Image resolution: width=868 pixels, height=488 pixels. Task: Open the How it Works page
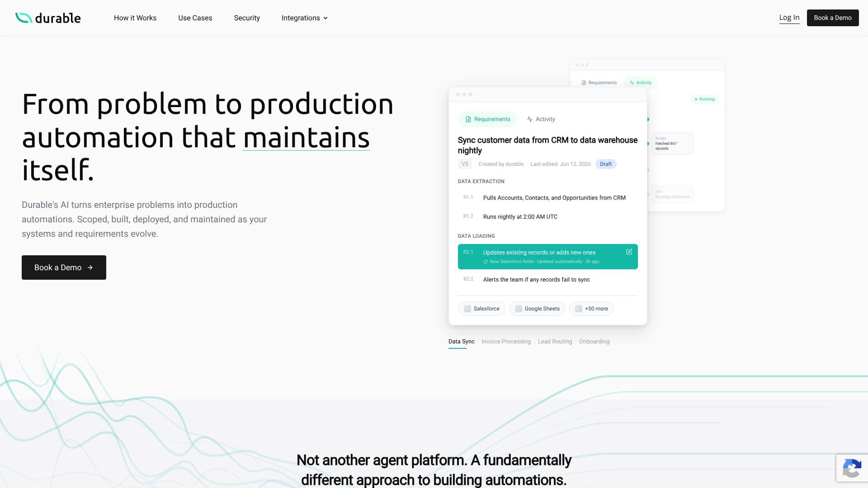135,18
